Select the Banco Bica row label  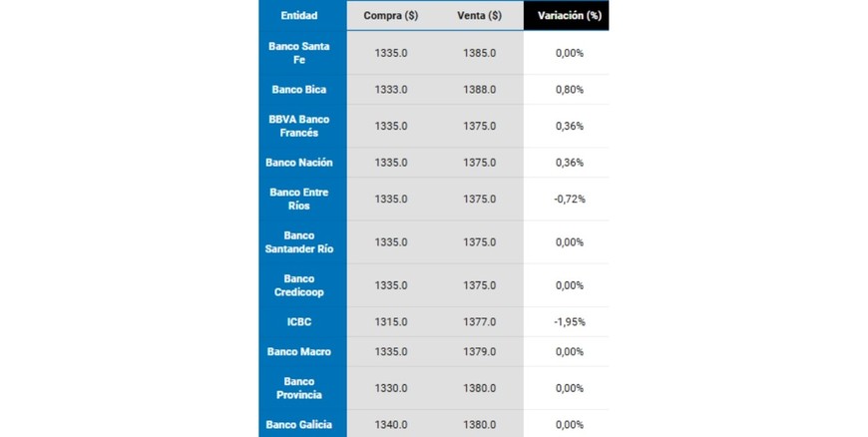tap(299, 90)
